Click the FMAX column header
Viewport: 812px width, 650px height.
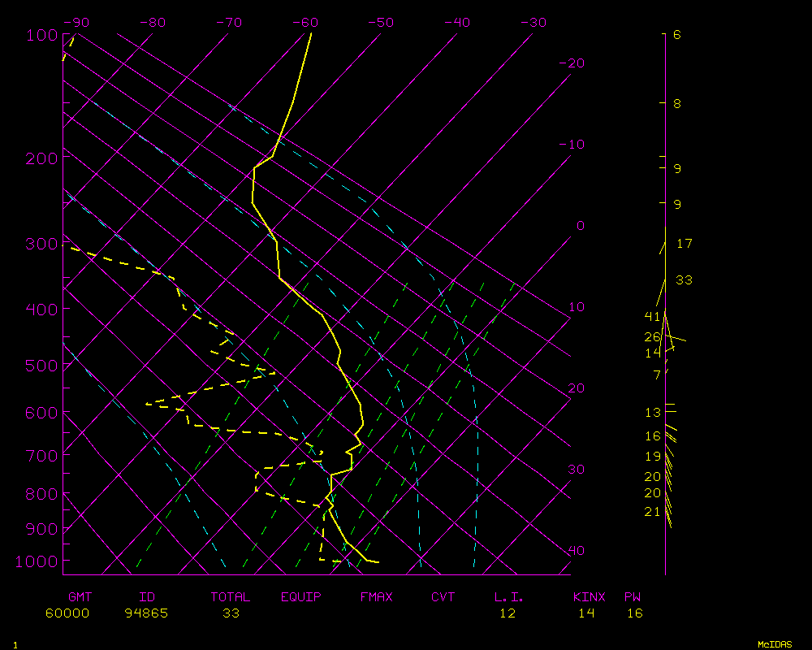tap(376, 597)
